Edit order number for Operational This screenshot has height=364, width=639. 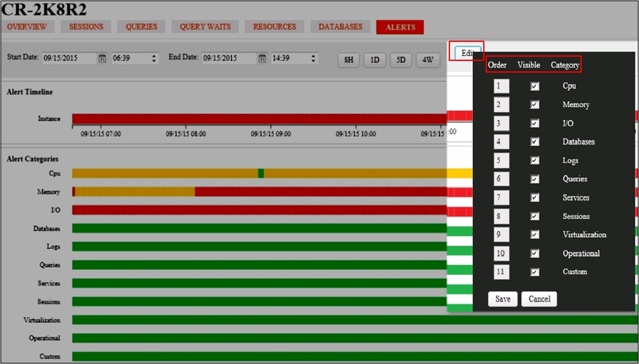pos(501,253)
